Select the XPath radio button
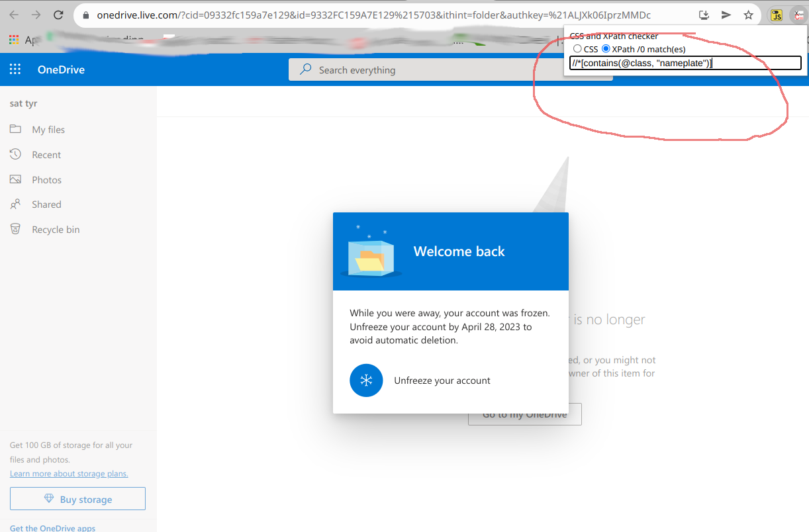 pyautogui.click(x=606, y=49)
